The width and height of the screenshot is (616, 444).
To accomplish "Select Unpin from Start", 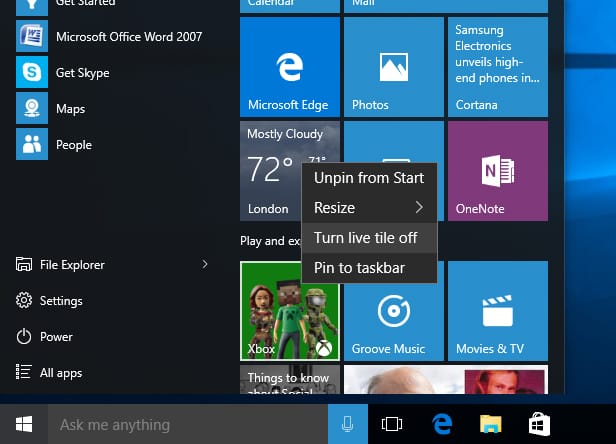I will click(369, 178).
